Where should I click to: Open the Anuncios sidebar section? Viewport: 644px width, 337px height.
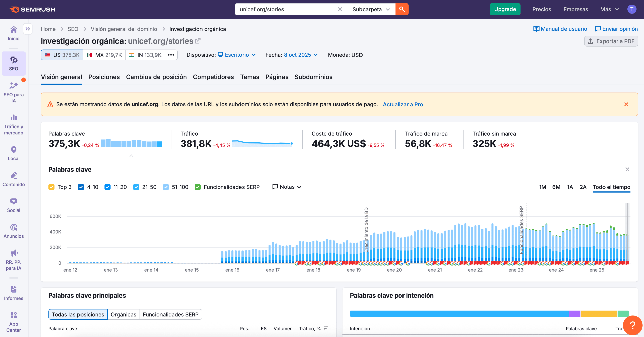click(x=14, y=231)
